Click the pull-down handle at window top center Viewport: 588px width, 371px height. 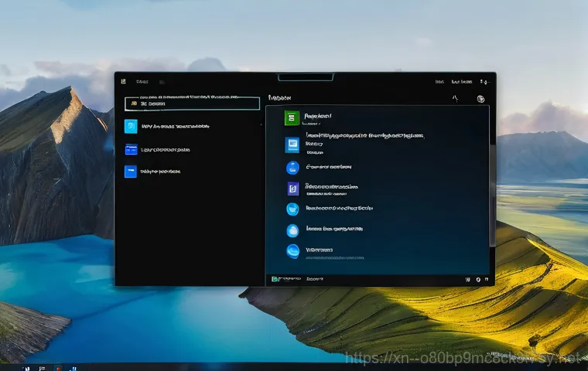click(x=304, y=77)
